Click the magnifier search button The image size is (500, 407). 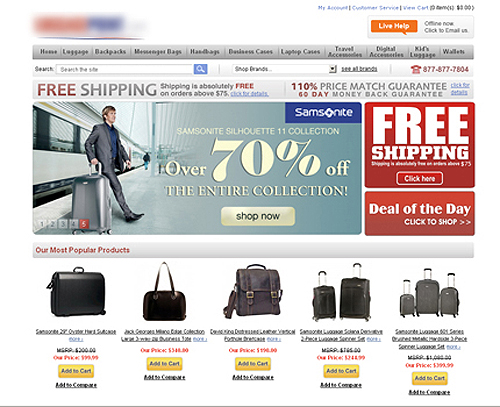(x=200, y=69)
